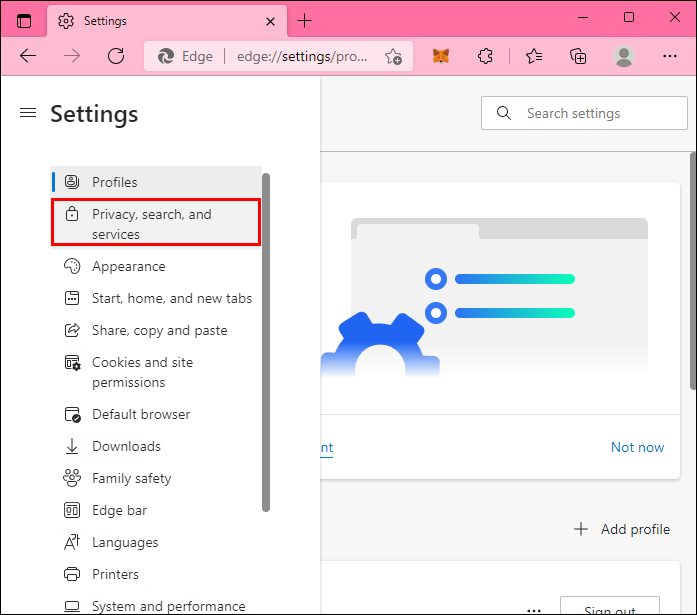
Task: Click the Printers icon
Action: [72, 574]
